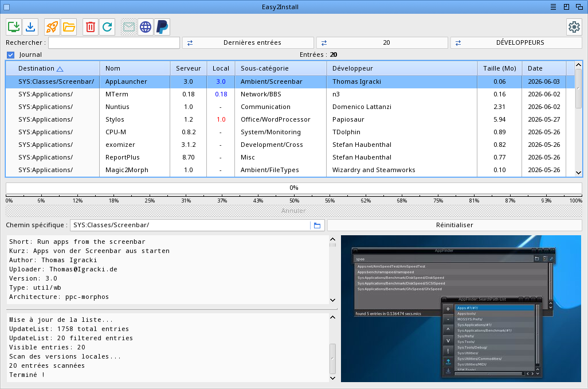588x389 pixels.
Task: Click the Office/WordProcessor sub-category cell
Action: 276,119
